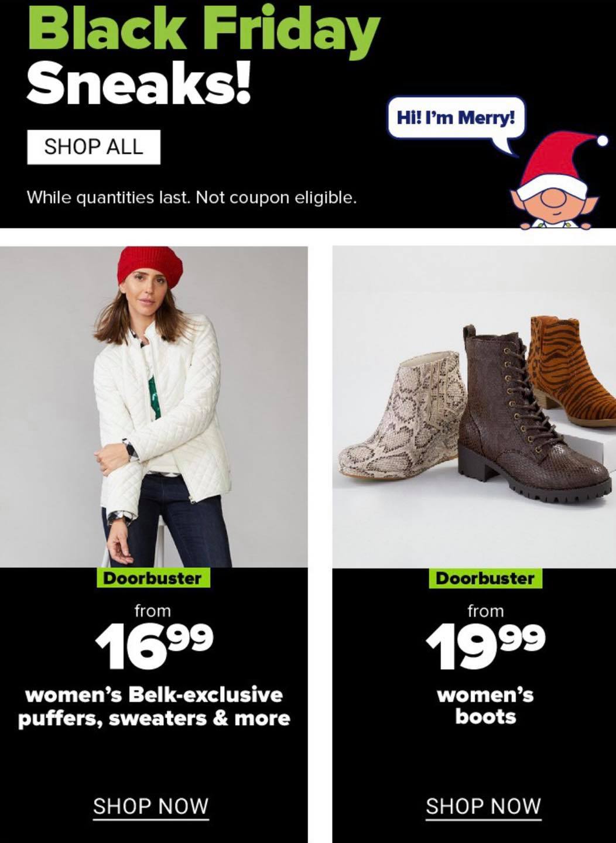
Task: Open SHOP NOW under women's puffers
Action: 151,807
